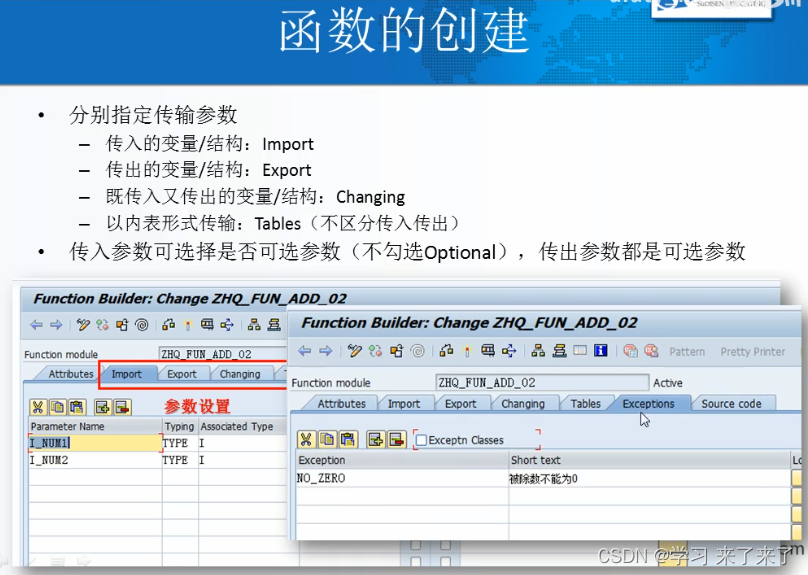The width and height of the screenshot is (808, 575).
Task: Click the Exception column header
Action: [402, 460]
